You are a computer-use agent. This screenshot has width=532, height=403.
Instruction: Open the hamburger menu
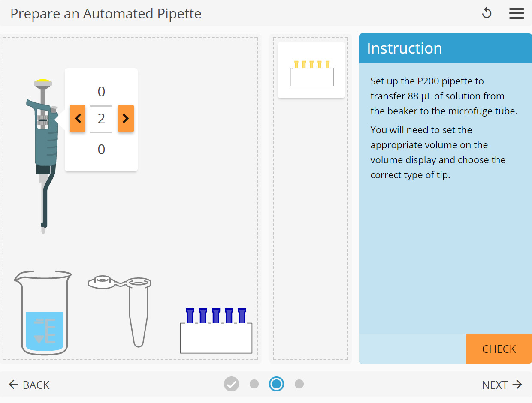coord(517,13)
